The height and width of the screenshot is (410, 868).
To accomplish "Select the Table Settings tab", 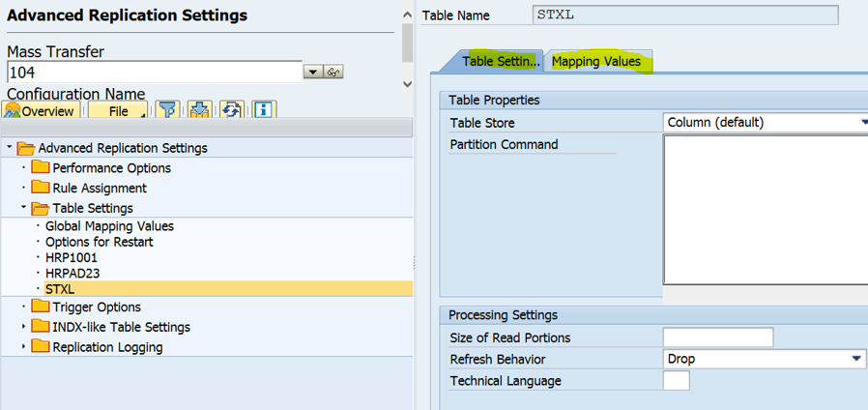I will [x=501, y=62].
